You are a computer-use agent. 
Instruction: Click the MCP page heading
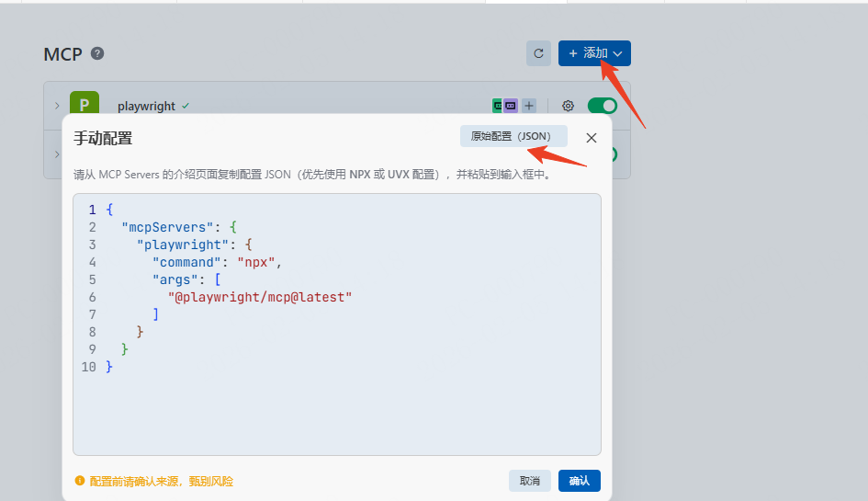[63, 54]
